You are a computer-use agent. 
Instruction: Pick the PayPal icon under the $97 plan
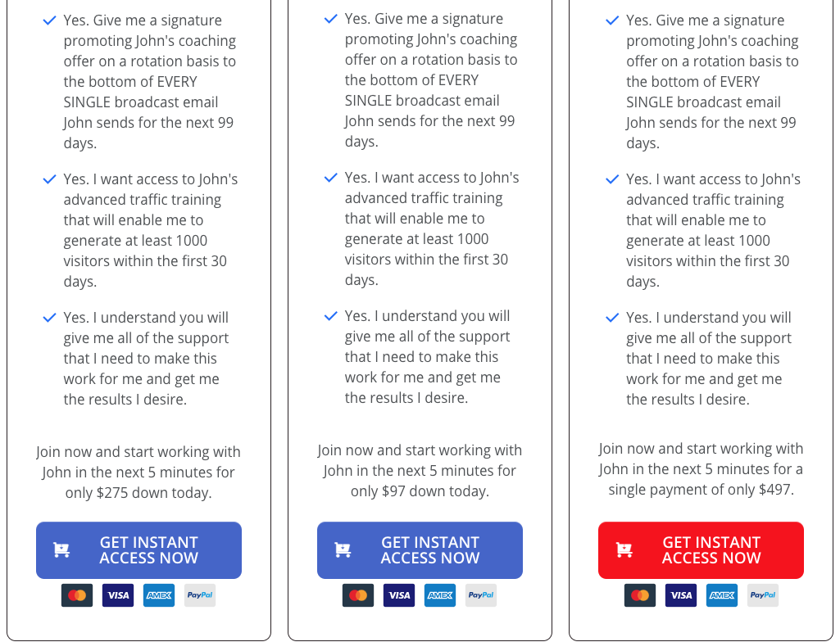pos(481,595)
